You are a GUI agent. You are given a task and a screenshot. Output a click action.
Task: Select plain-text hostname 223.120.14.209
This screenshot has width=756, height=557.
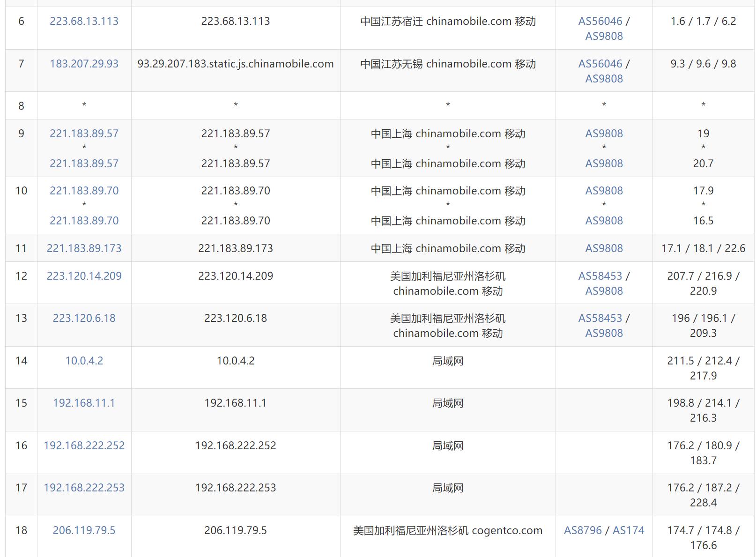236,276
